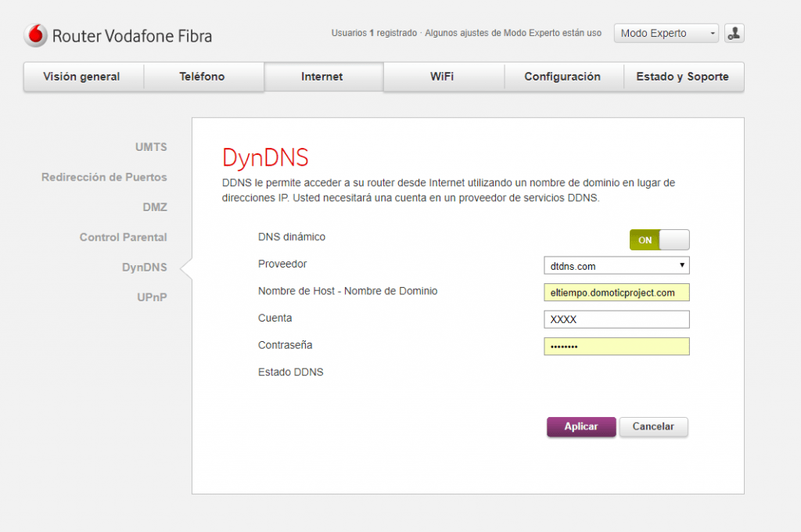This screenshot has height=532, width=801.
Task: Open the Modo Experto selector
Action: 665,33
